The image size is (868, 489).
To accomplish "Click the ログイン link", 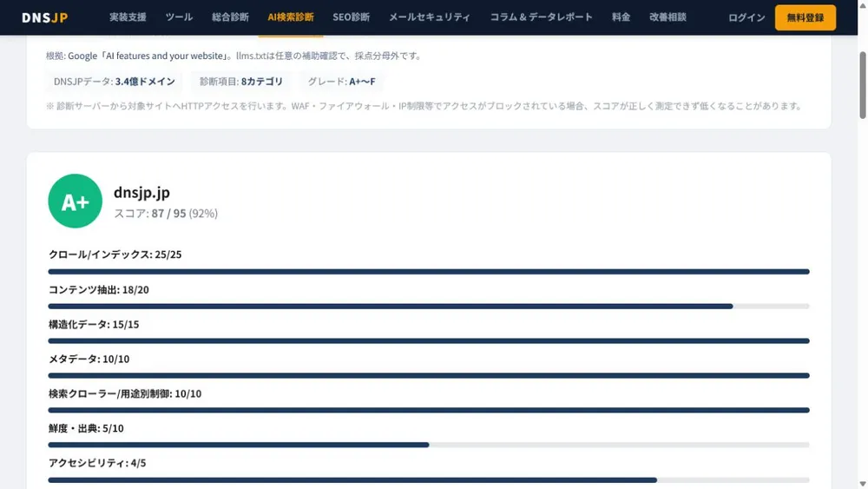I will click(746, 17).
